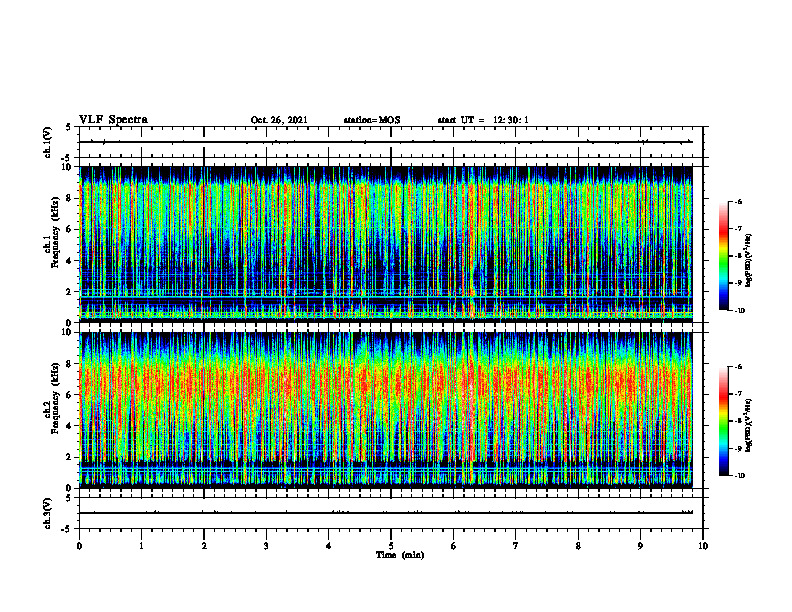Click the ch.1 spectrogram panel
792x612 pixels.
(386, 244)
